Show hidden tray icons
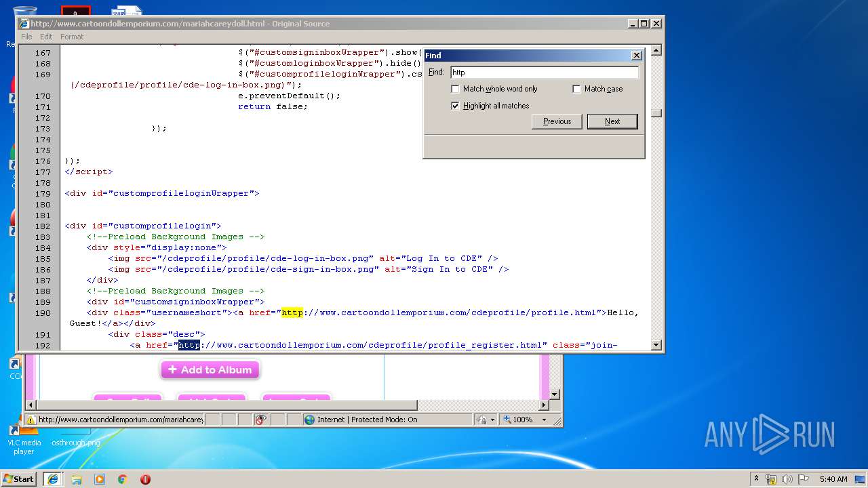 tap(756, 479)
